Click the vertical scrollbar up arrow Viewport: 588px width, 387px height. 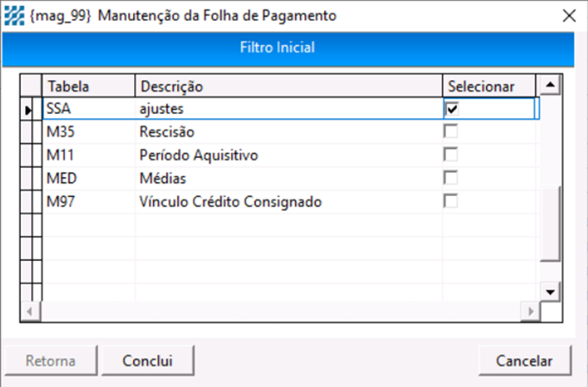point(550,85)
